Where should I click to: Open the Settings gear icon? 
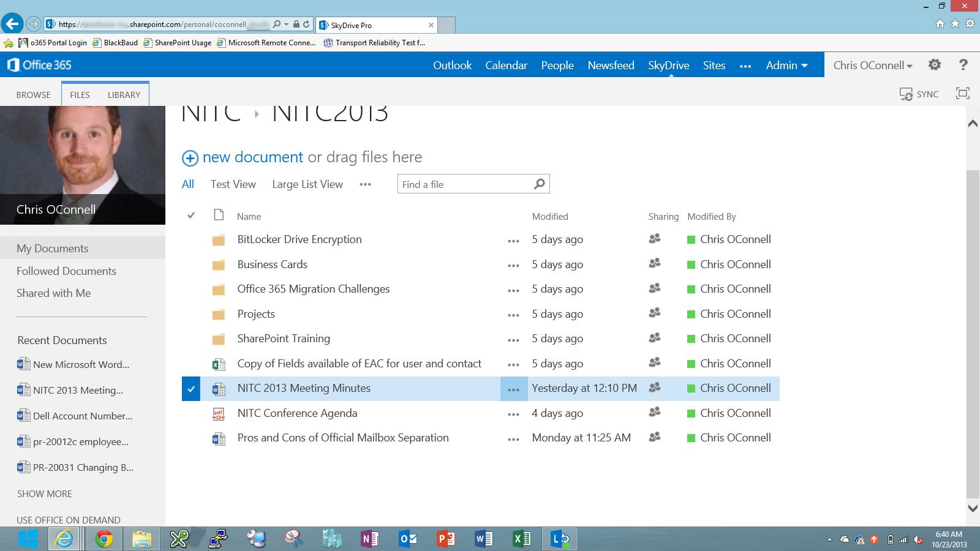pos(935,65)
